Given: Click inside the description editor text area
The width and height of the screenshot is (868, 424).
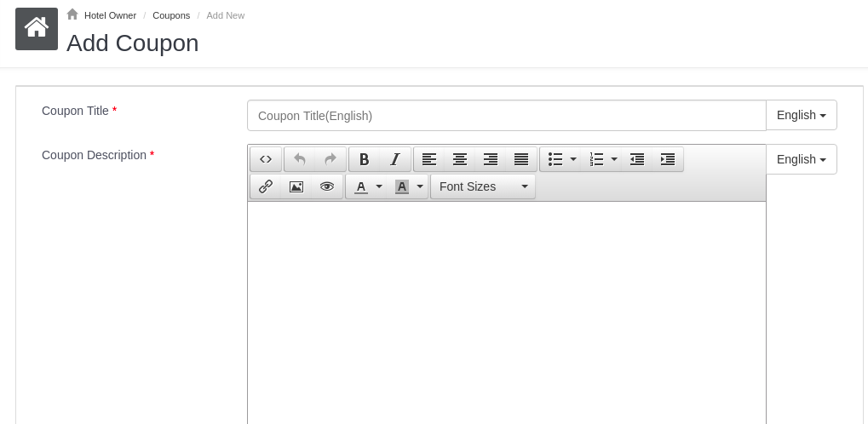Looking at the screenshot, I should (x=507, y=312).
